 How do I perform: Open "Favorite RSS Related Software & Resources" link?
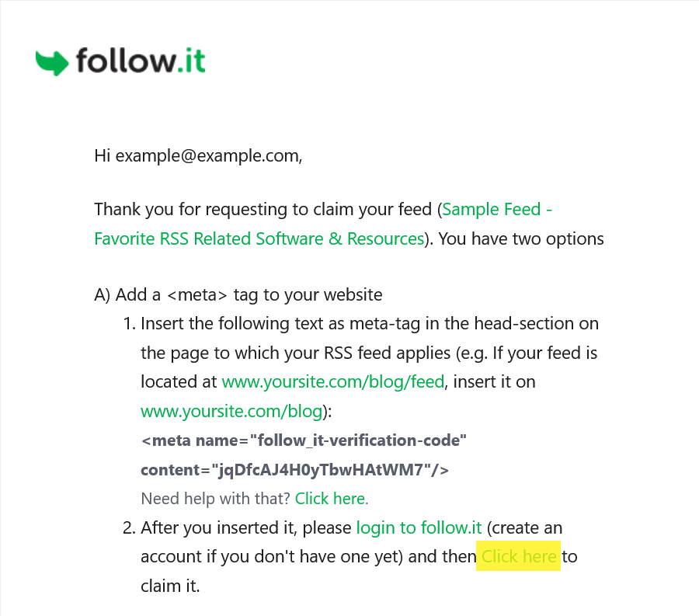click(259, 238)
